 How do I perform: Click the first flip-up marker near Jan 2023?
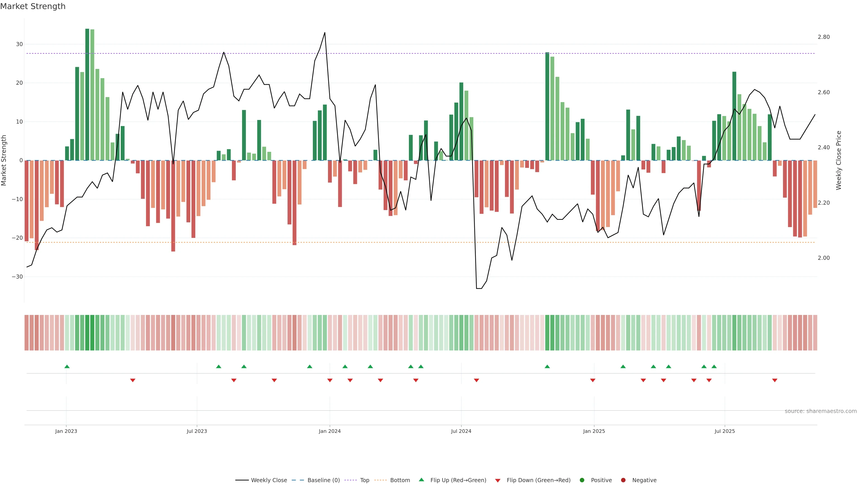(x=67, y=366)
